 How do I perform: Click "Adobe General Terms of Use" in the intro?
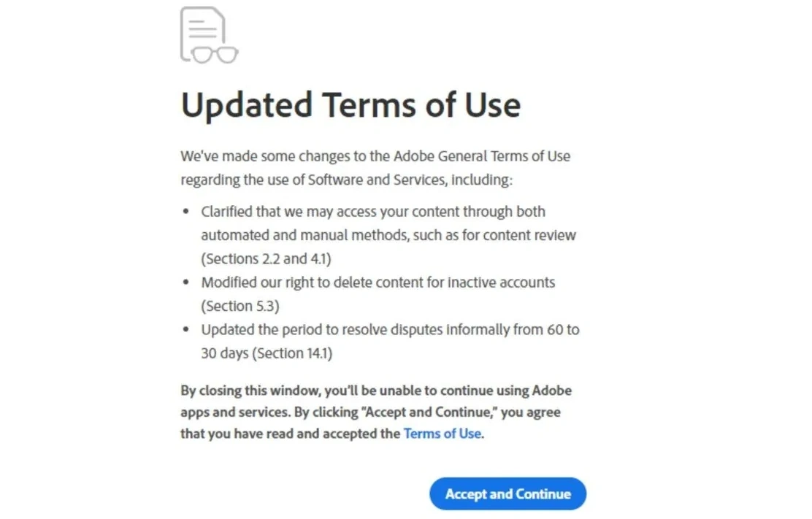[482, 156]
